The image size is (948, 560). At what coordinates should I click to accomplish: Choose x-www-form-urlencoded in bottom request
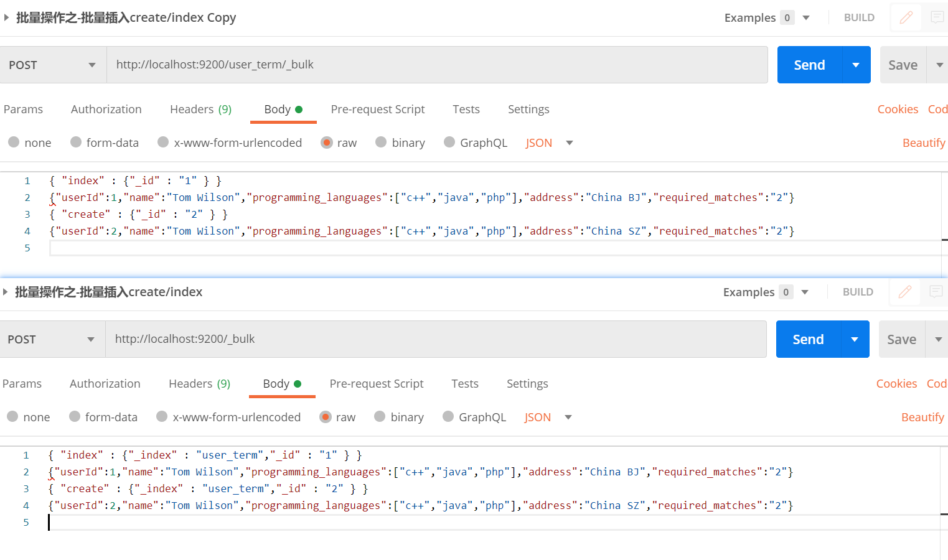coord(162,417)
